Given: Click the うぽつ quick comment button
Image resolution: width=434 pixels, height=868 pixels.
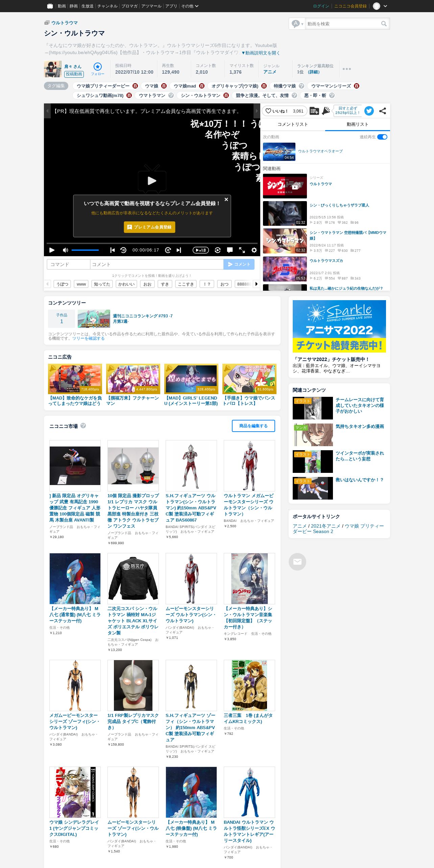Looking at the screenshot, I should [62, 284].
